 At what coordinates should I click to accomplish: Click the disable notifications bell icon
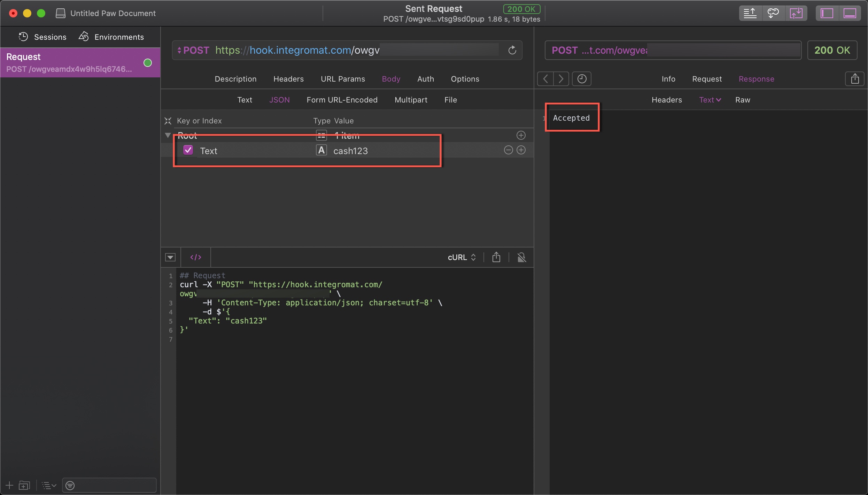tap(521, 257)
